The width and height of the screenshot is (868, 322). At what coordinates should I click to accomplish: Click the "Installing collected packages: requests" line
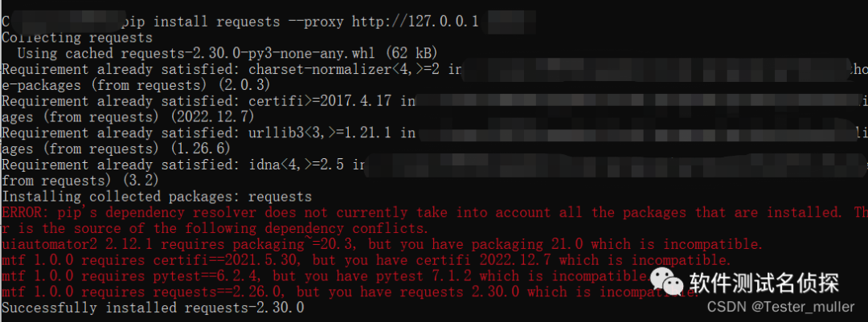coord(157,197)
